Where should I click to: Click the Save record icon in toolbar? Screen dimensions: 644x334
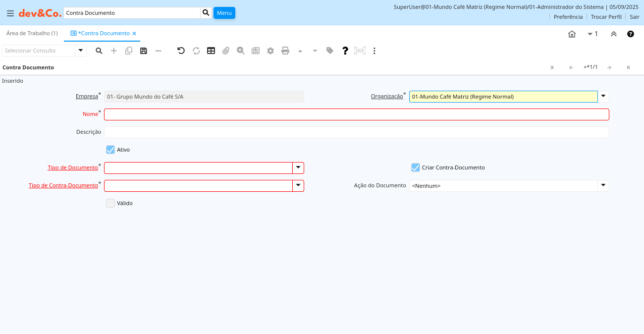pos(144,51)
